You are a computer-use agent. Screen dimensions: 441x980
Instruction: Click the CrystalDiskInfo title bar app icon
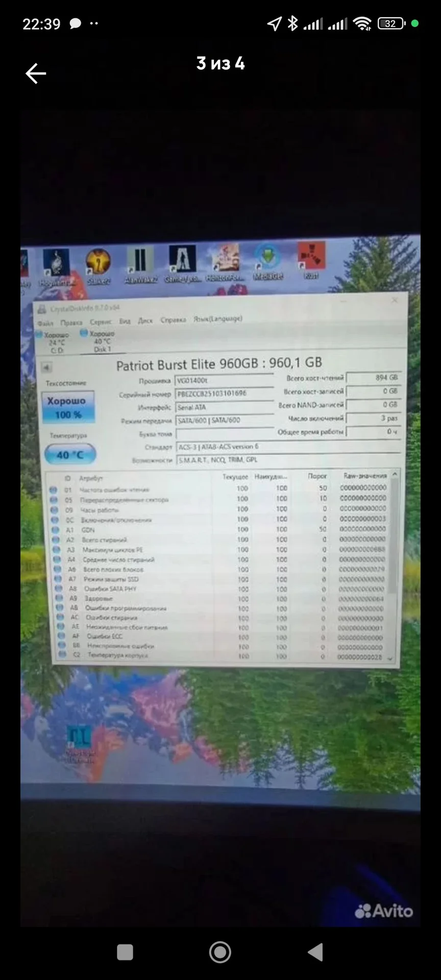point(42,309)
